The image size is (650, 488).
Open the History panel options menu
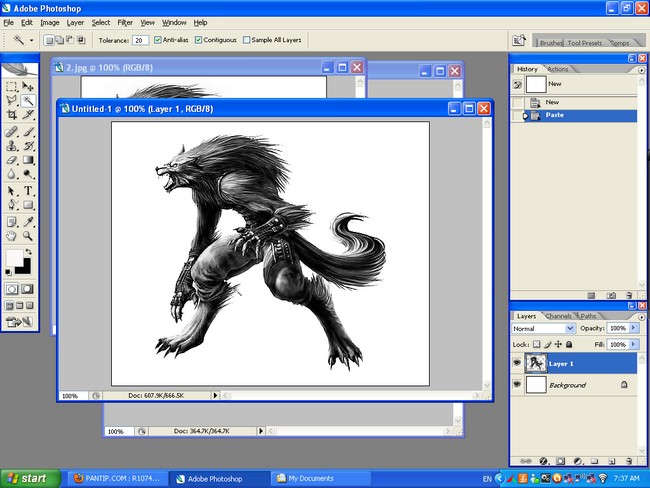point(642,70)
